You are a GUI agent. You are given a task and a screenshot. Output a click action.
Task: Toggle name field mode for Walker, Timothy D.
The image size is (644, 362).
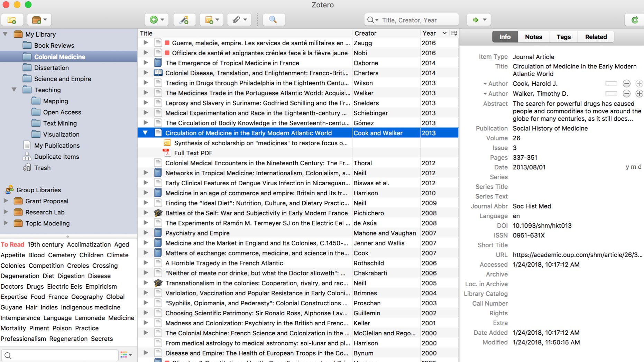[x=611, y=94]
